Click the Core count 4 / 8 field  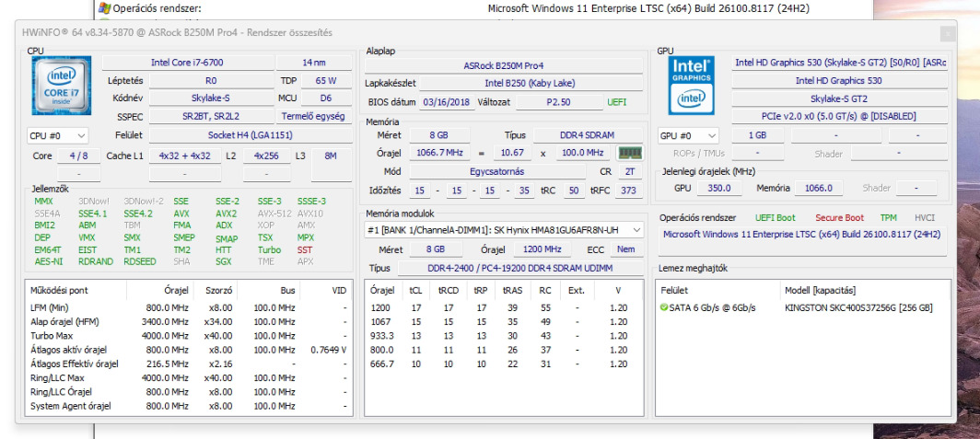(78, 156)
